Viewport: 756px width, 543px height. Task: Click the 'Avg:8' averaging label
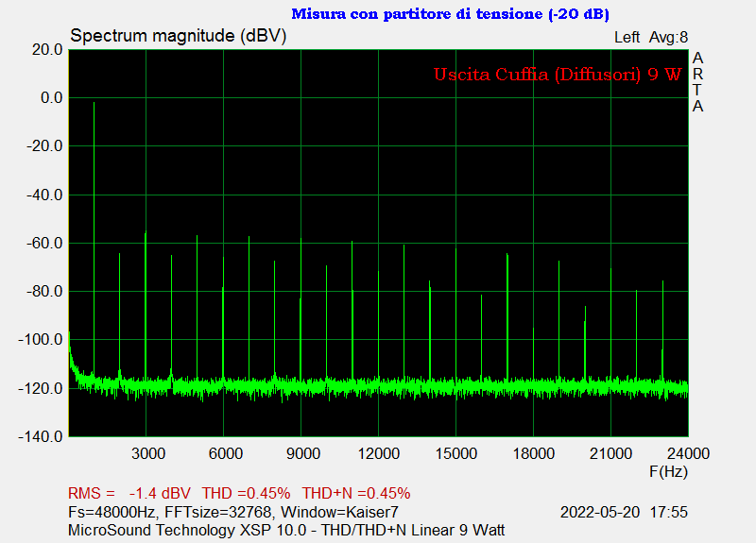(668, 37)
